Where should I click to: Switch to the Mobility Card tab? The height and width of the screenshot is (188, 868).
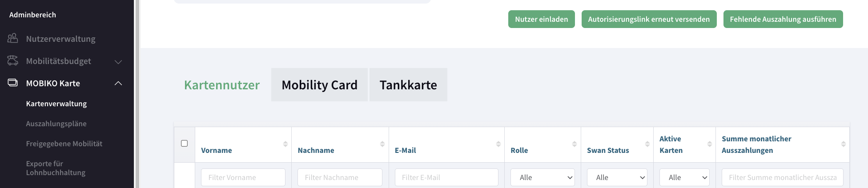(x=319, y=85)
